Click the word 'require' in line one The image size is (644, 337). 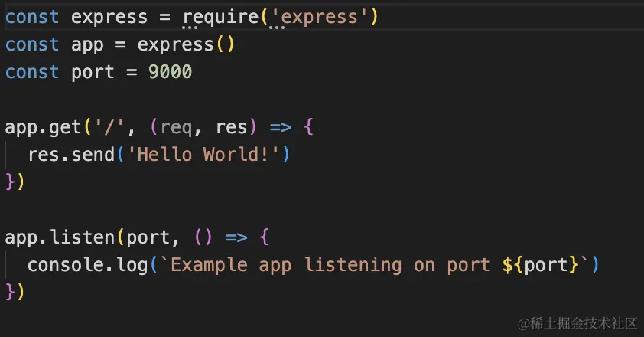click(x=220, y=18)
